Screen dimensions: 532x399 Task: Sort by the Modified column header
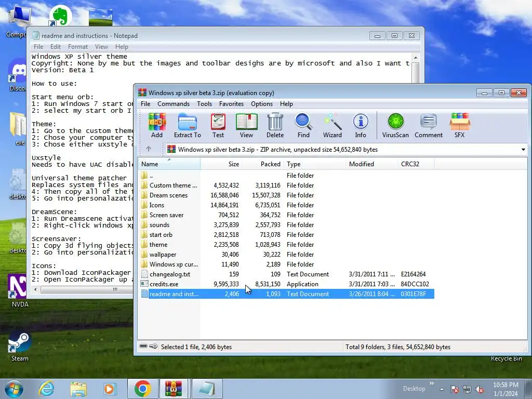(x=371, y=164)
